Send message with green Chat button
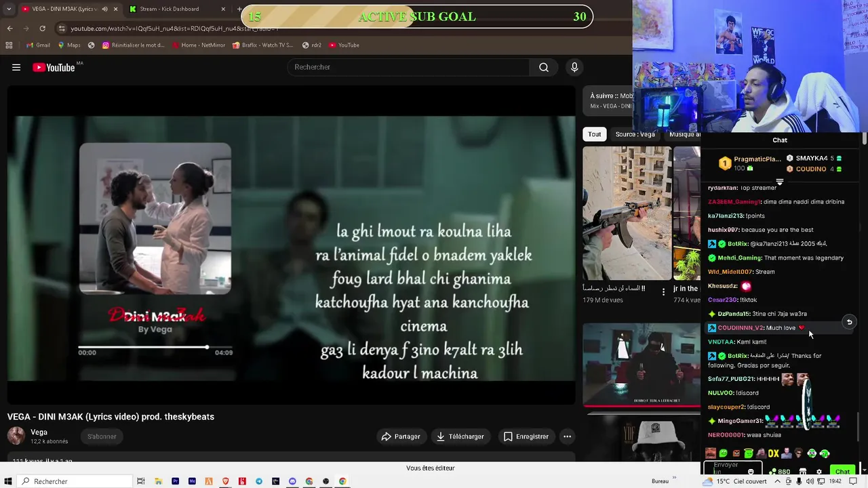Screen dimensions: 868x488 (842, 471)
